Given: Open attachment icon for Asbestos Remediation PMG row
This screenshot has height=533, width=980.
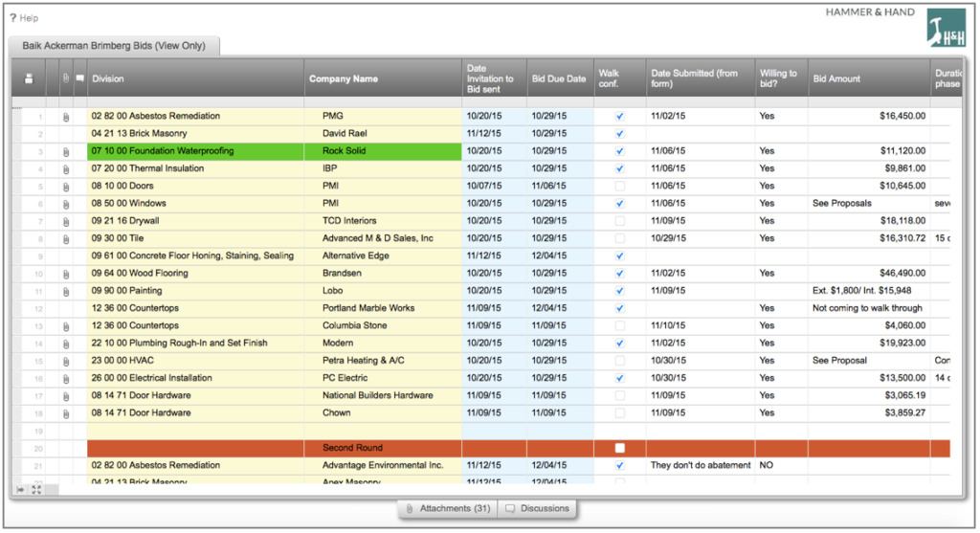Looking at the screenshot, I should click(x=66, y=116).
